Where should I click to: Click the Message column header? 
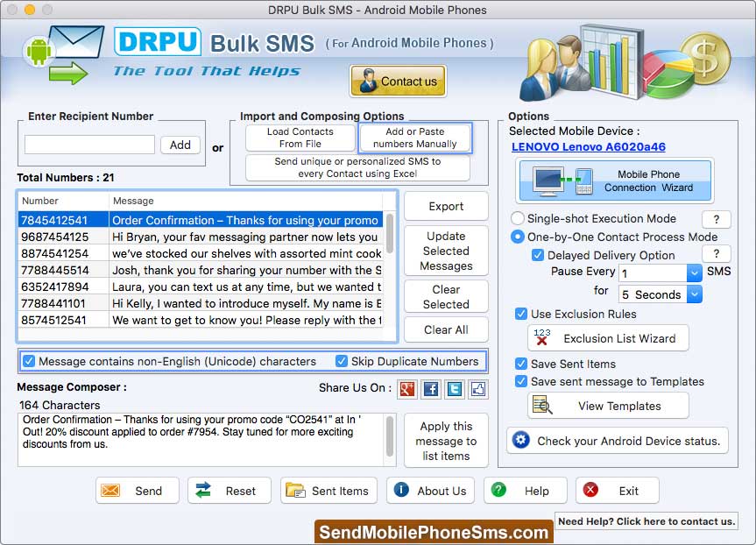pos(246,201)
